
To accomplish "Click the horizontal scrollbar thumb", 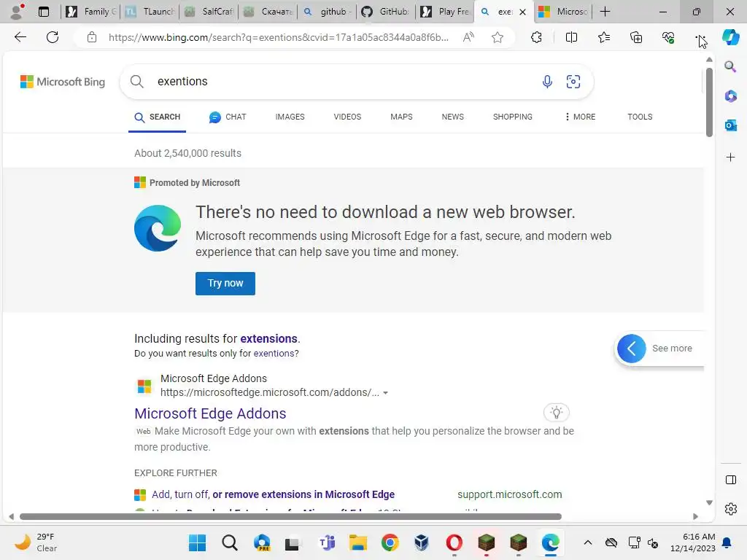I will click(290, 516).
